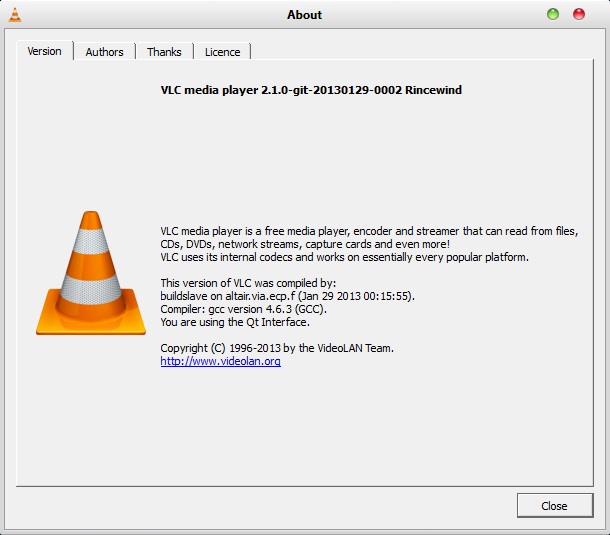Image resolution: width=610 pixels, height=535 pixels.
Task: Click the 'VLC uses its internal codecs' sentence
Action: pos(344,257)
